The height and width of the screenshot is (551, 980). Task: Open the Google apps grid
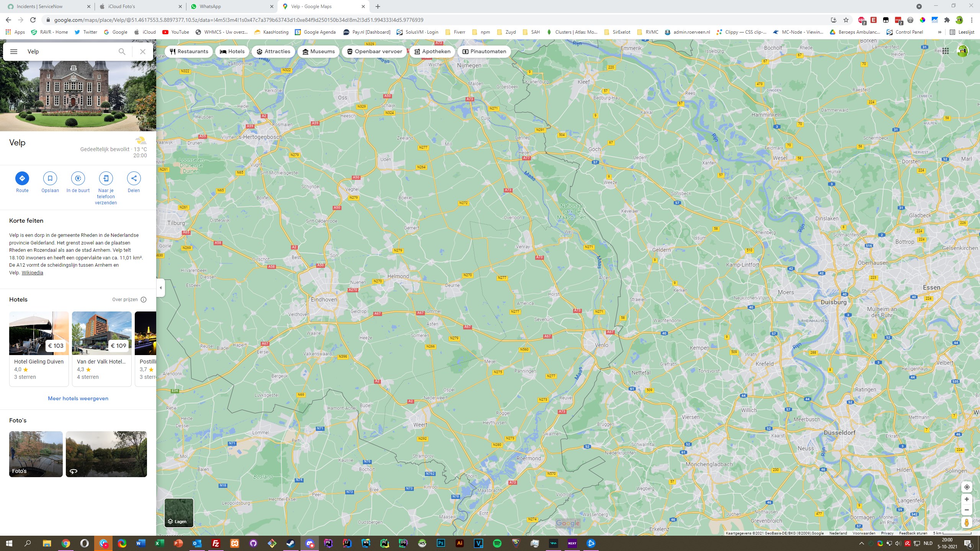[x=946, y=51]
